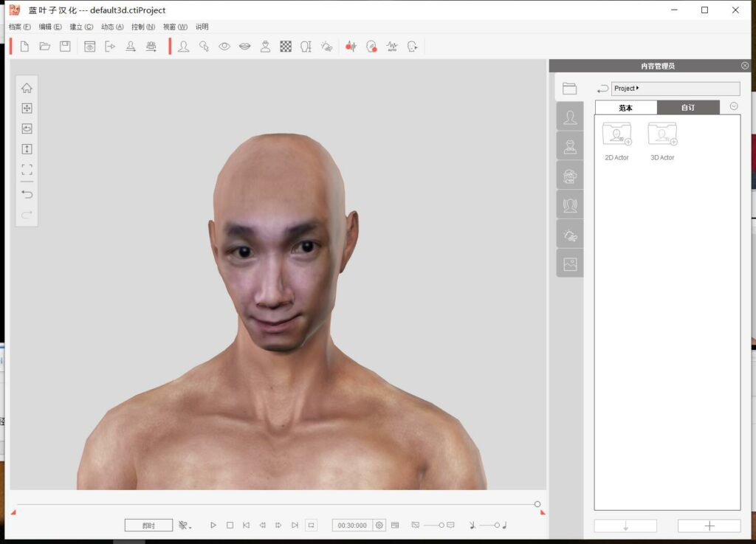The height and width of the screenshot is (544, 756).
Task: Select the camera rotate tool
Action: click(x=27, y=128)
